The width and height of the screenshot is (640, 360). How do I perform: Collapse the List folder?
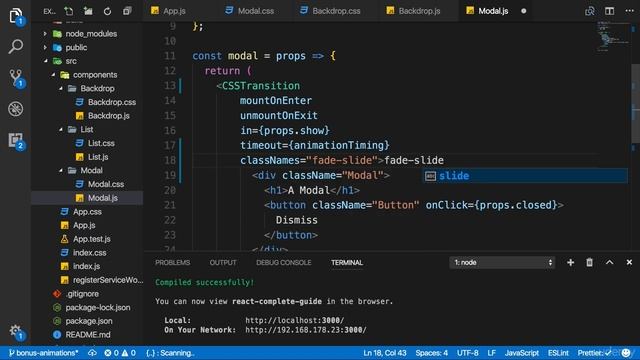tap(76, 129)
